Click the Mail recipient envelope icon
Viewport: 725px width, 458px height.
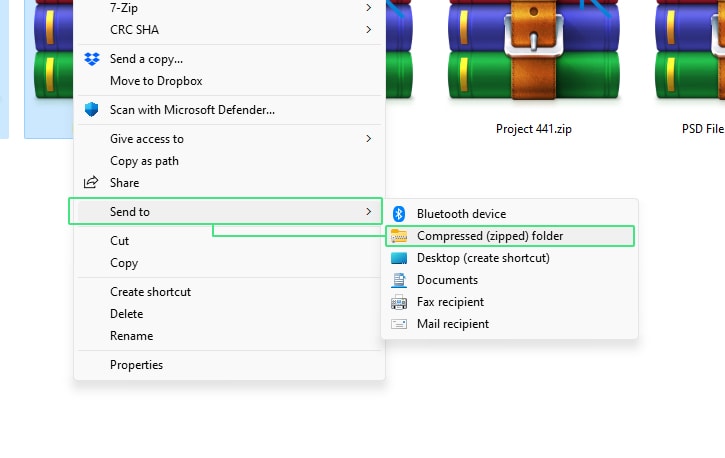click(399, 324)
